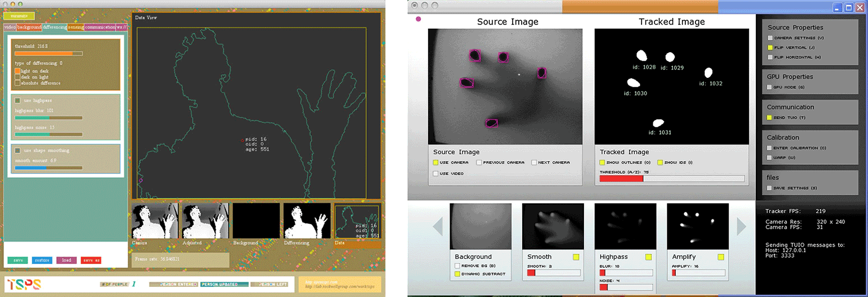Click the PERSON UPDATED indicator

tap(224, 285)
